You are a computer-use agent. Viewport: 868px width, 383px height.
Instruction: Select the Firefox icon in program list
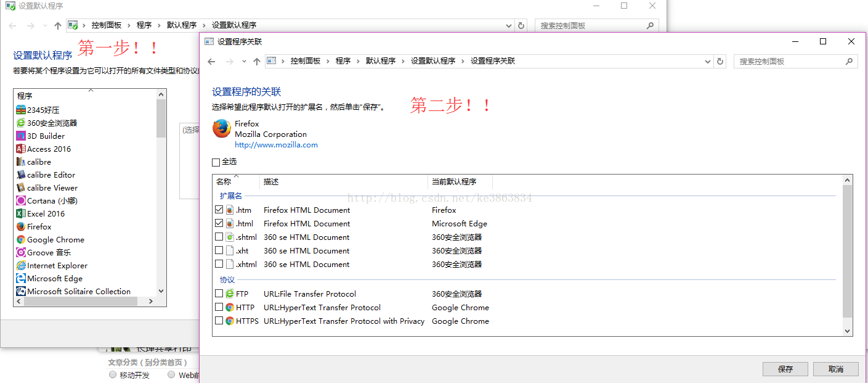[21, 226]
